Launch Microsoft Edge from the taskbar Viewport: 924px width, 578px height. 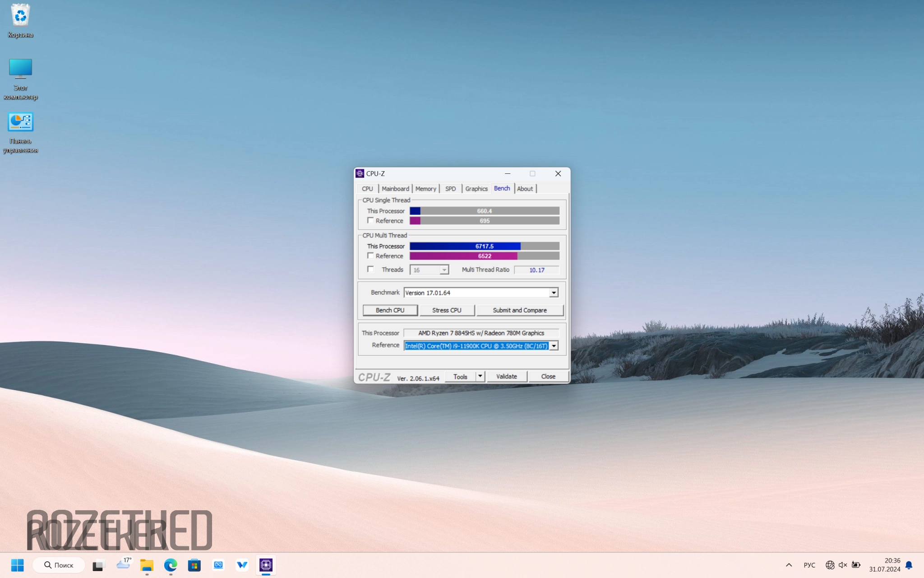(171, 565)
